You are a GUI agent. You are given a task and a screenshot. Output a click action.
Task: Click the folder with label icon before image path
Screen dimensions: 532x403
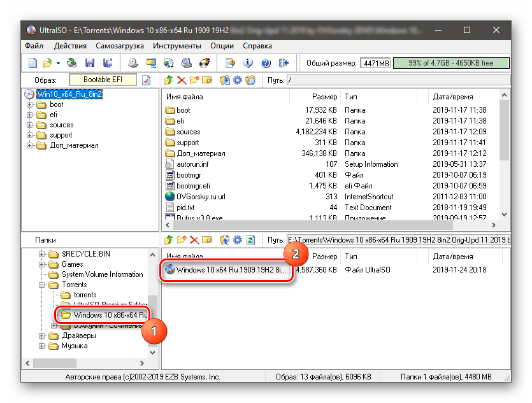250,80
